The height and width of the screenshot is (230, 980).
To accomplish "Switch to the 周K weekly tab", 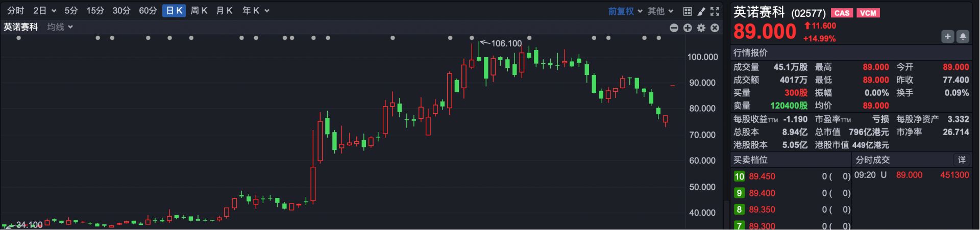I will pyautogui.click(x=199, y=11).
